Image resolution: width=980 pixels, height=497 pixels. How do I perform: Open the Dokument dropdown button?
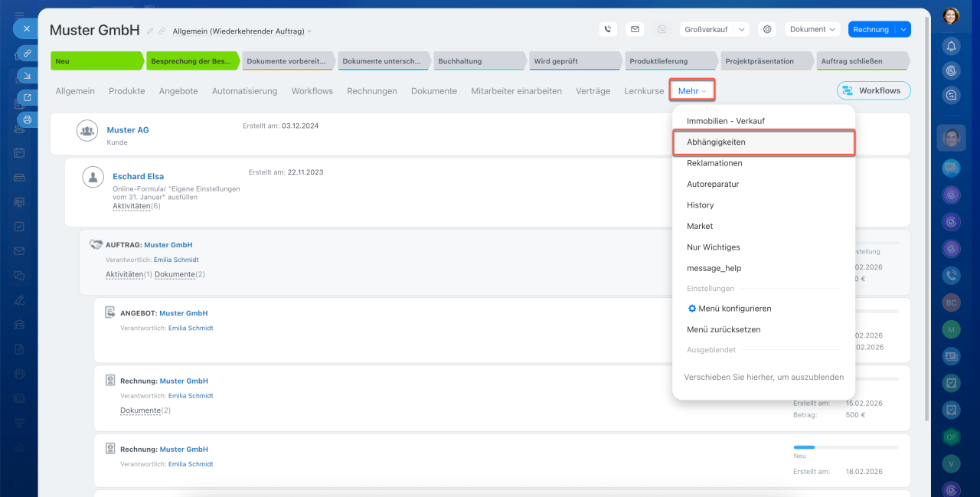click(x=812, y=29)
